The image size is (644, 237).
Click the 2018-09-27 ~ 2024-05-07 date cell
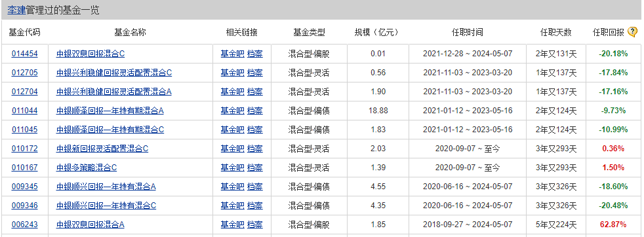(x=468, y=225)
